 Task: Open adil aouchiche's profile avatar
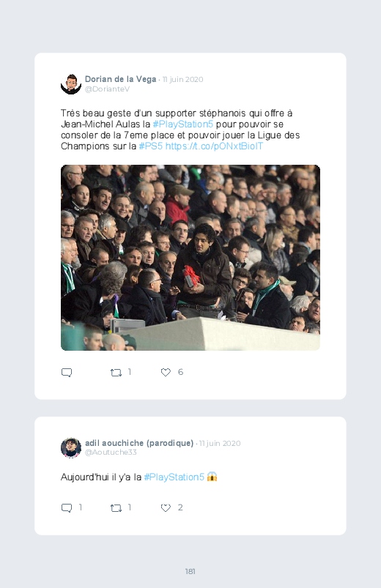pos(71,447)
